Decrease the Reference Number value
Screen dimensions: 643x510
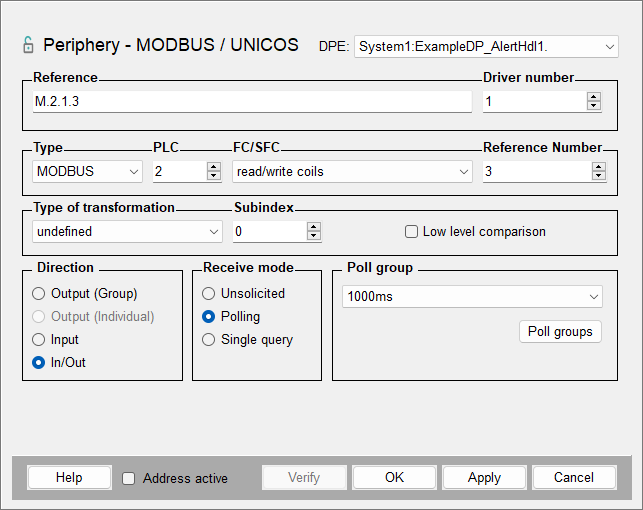(599, 175)
